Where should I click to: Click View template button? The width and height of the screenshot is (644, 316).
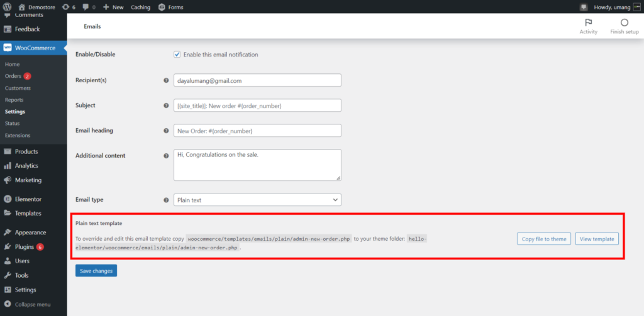[597, 239]
